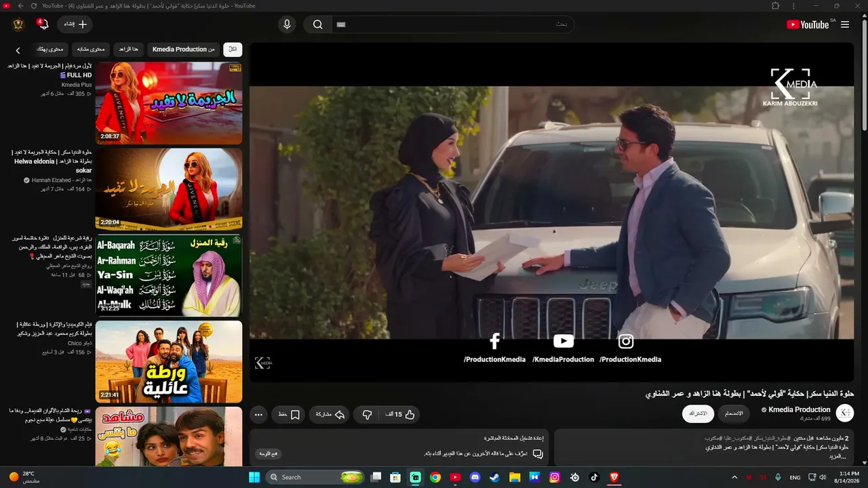This screenshot has width=868, height=488.
Task: Click the live chat replay bubble icon
Action: pos(538,453)
